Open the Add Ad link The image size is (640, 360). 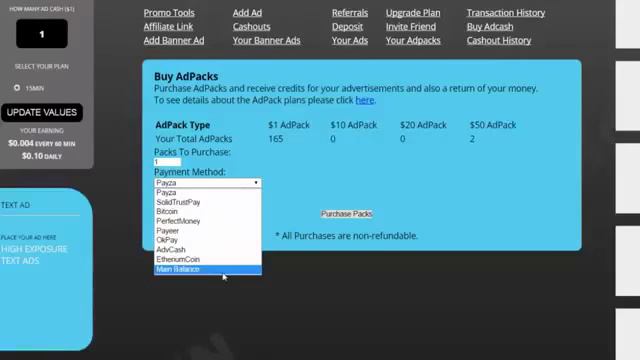[247, 13]
